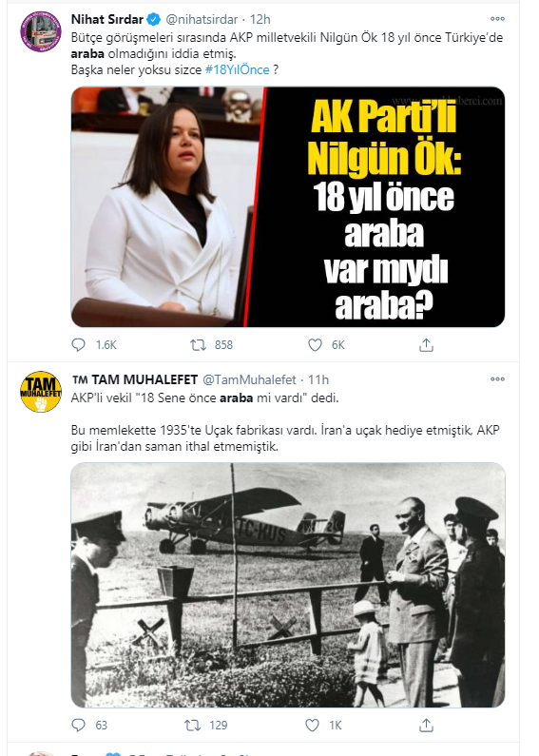This screenshot has height=756, width=539.
Task: Open the @nihatsirdar handle
Action: pyautogui.click(x=202, y=19)
